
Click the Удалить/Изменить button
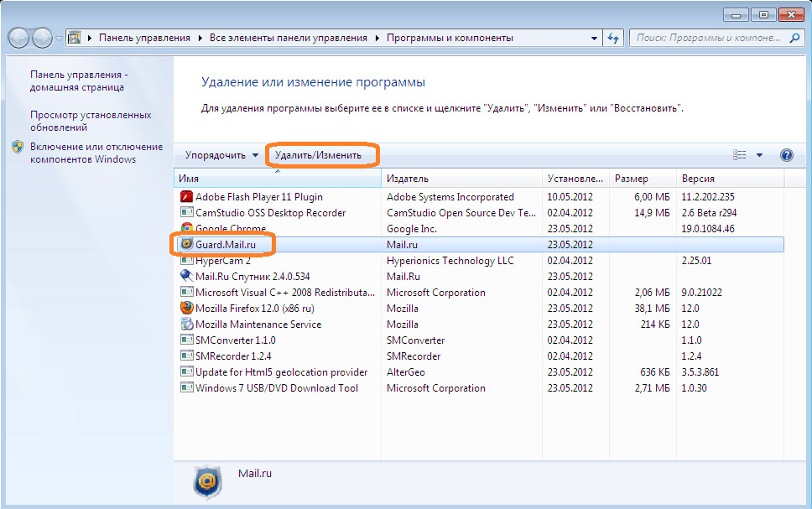(319, 155)
